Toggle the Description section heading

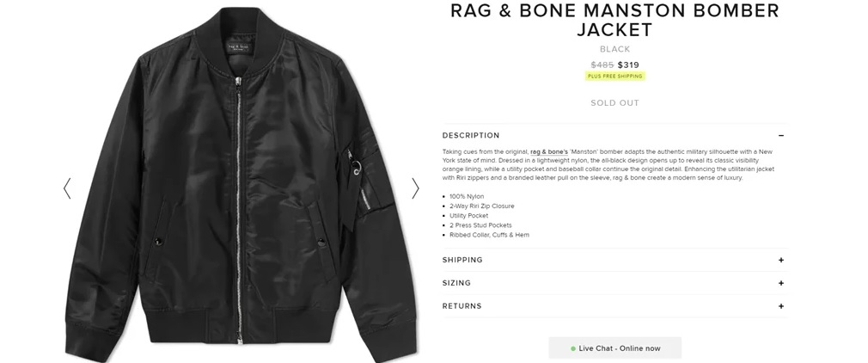(471, 135)
